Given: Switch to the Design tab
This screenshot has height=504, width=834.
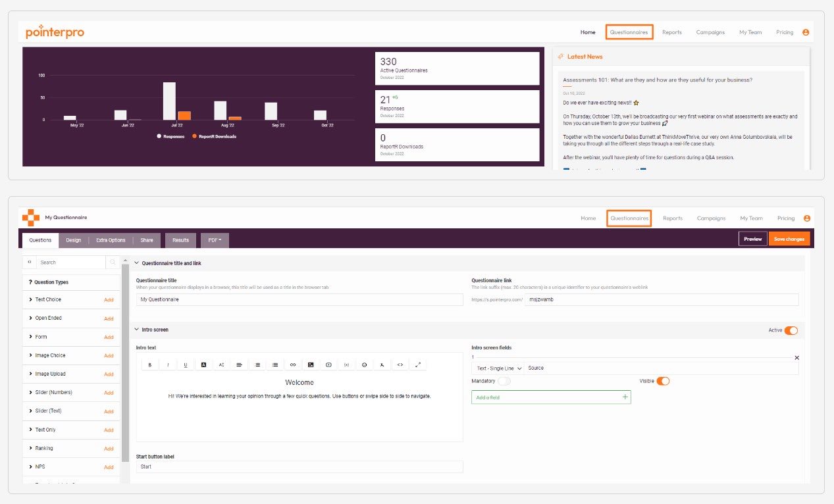Looking at the screenshot, I should pos(73,240).
